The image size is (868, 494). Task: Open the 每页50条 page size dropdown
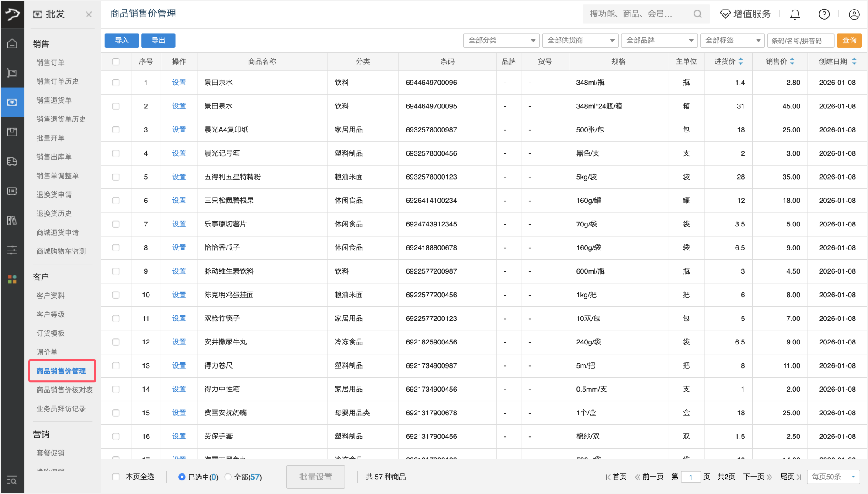pyautogui.click(x=833, y=477)
